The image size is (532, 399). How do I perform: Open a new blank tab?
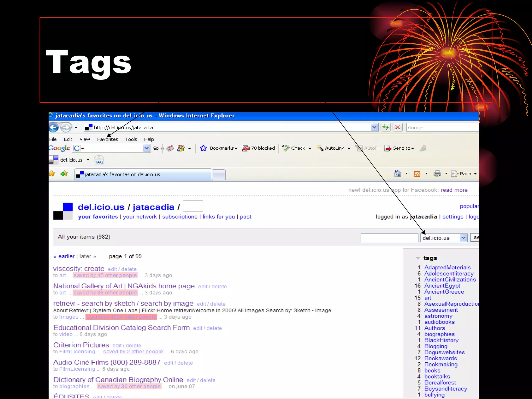point(219,175)
